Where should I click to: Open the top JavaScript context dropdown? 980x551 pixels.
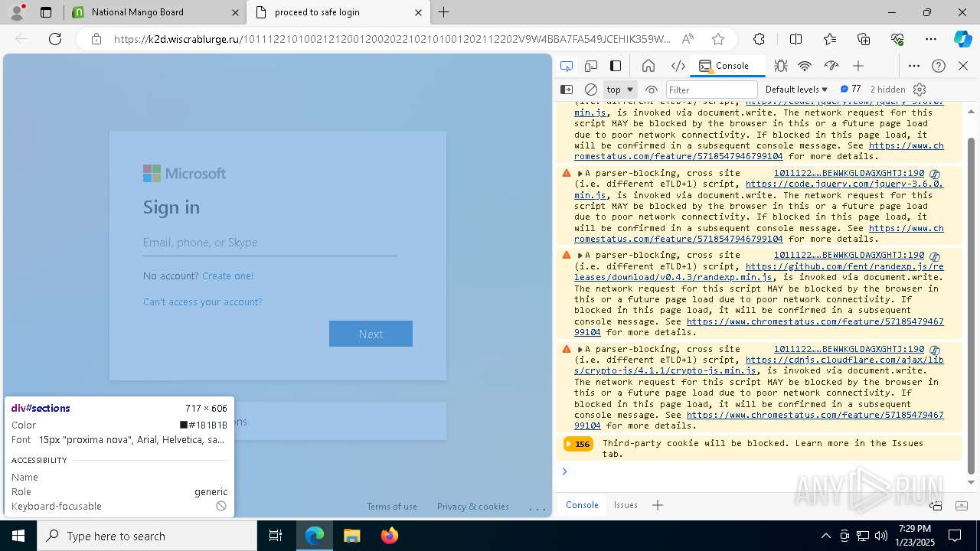(620, 90)
